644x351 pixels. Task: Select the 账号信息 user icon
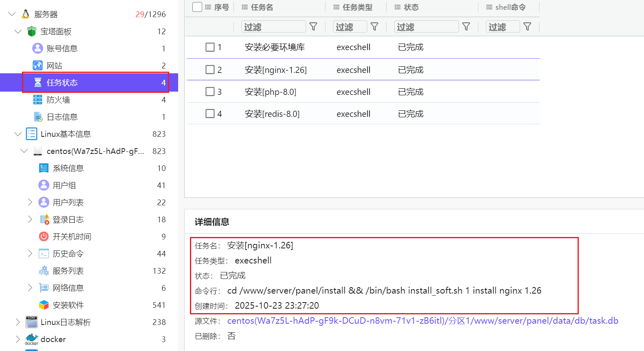coord(37,48)
